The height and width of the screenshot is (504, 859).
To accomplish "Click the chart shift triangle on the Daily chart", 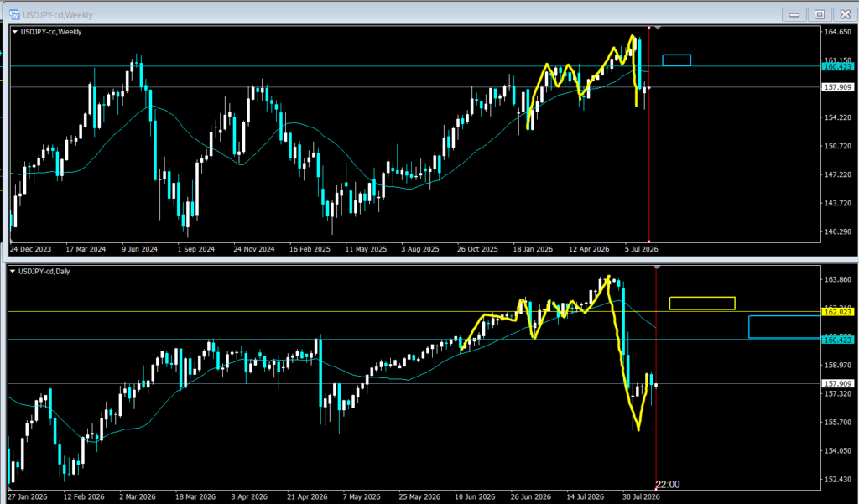I will [x=657, y=268].
